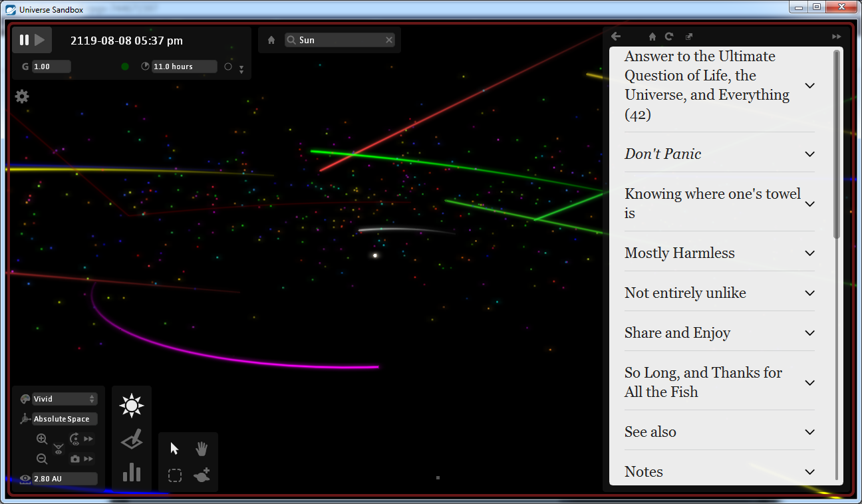This screenshot has width=862, height=504.
Task: Click the coordinate axes icon
Action: pyautogui.click(x=25, y=419)
